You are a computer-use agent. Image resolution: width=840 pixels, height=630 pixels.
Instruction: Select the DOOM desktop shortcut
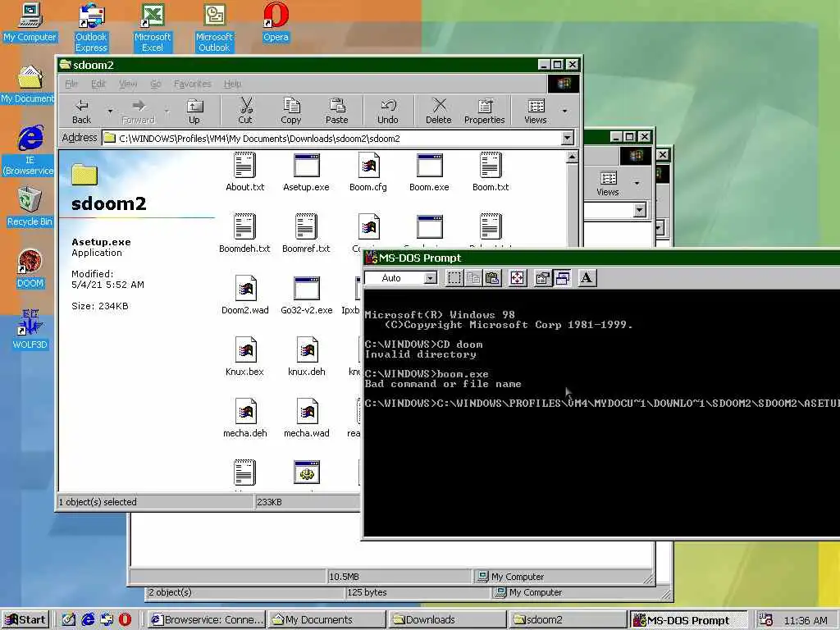click(x=30, y=268)
